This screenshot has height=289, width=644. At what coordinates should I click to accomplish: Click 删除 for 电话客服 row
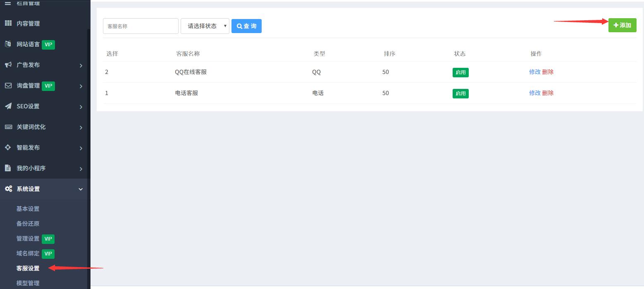click(548, 93)
